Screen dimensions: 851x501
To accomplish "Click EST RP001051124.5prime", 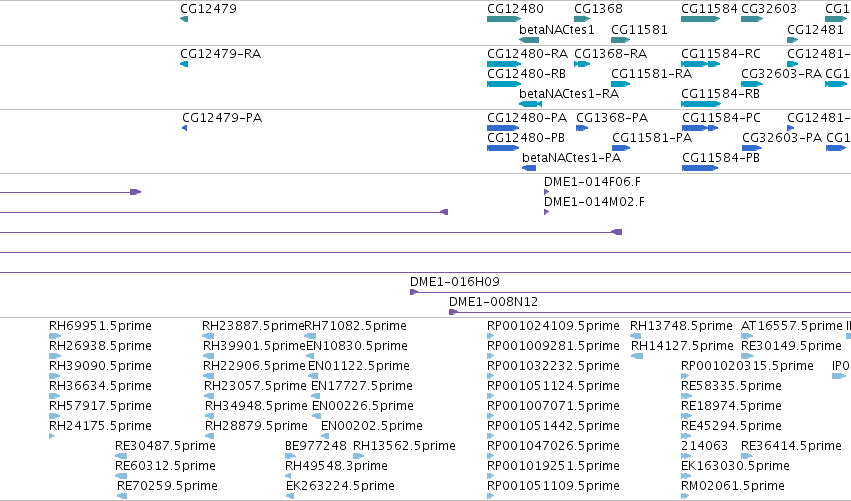I will pyautogui.click(x=491, y=396).
